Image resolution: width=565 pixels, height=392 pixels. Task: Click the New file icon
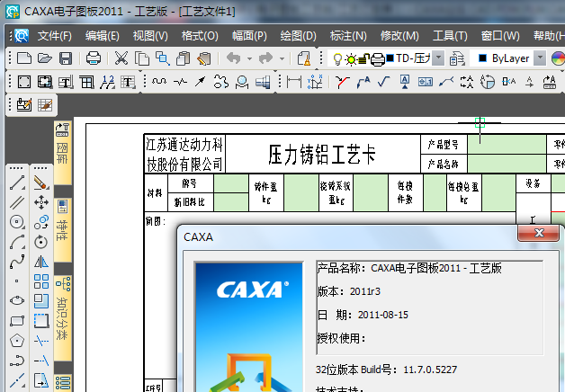point(24,58)
